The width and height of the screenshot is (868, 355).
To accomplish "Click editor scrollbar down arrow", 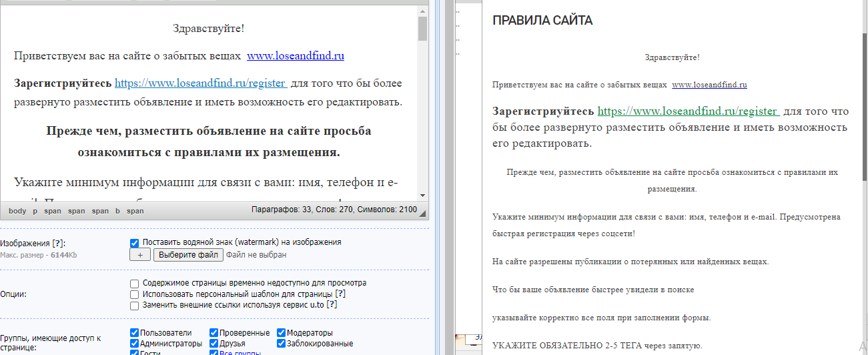I will (x=422, y=195).
